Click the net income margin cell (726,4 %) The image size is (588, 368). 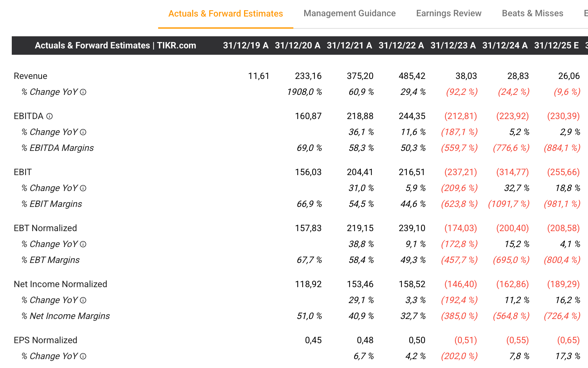click(x=562, y=316)
